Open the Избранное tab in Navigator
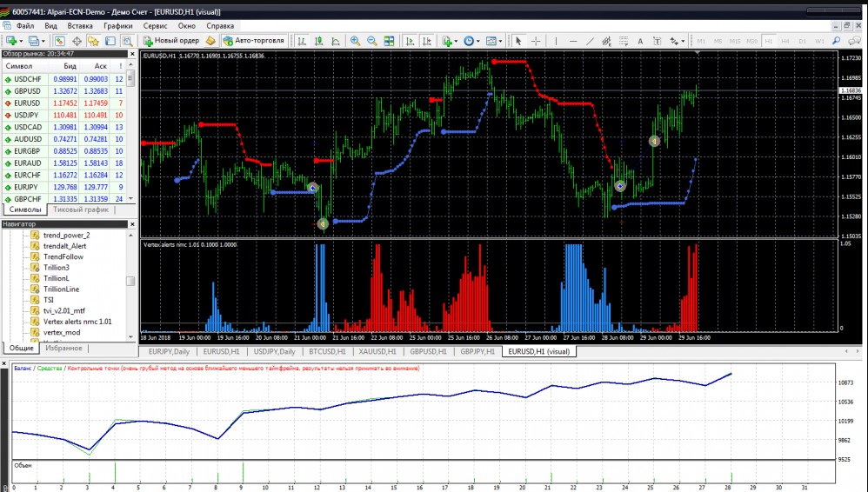This screenshot has width=868, height=492. 63,348
